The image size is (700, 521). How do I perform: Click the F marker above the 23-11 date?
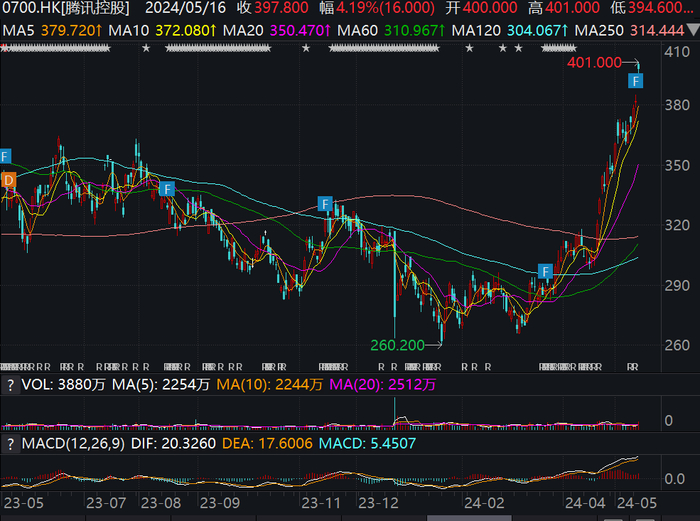coord(325,204)
